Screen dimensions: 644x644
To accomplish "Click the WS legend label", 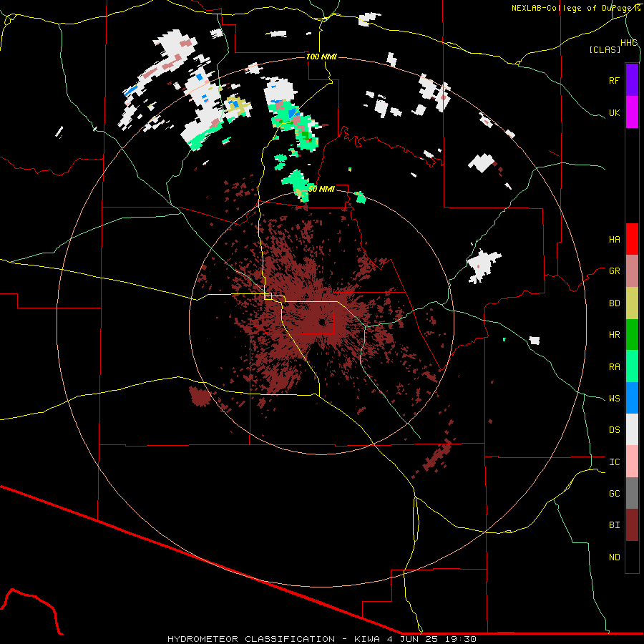I will (x=614, y=399).
